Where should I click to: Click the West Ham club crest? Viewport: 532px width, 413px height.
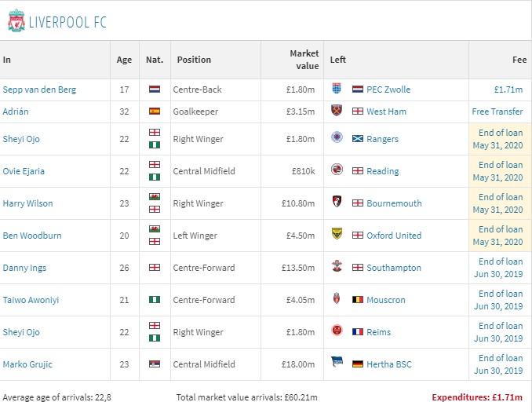[337, 111]
